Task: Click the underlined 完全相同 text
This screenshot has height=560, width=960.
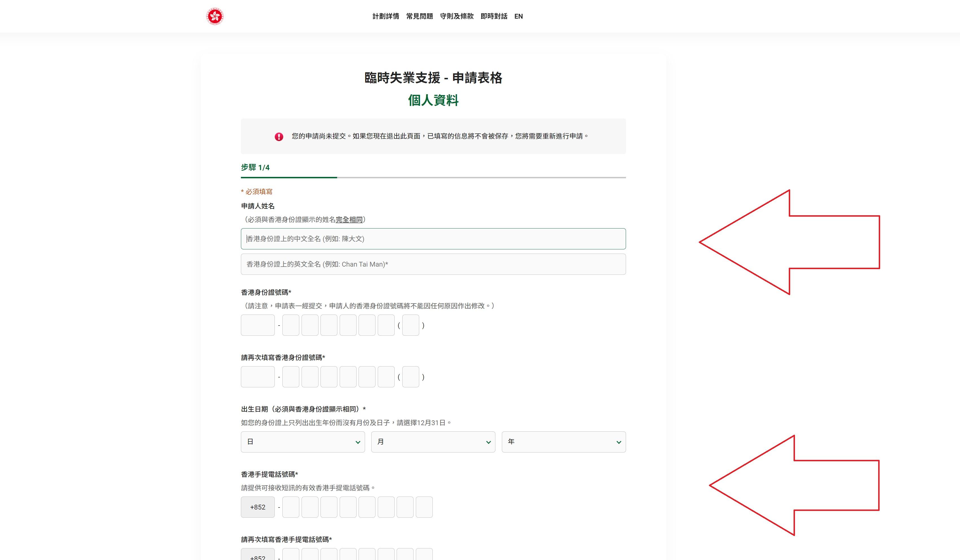Action: point(349,220)
